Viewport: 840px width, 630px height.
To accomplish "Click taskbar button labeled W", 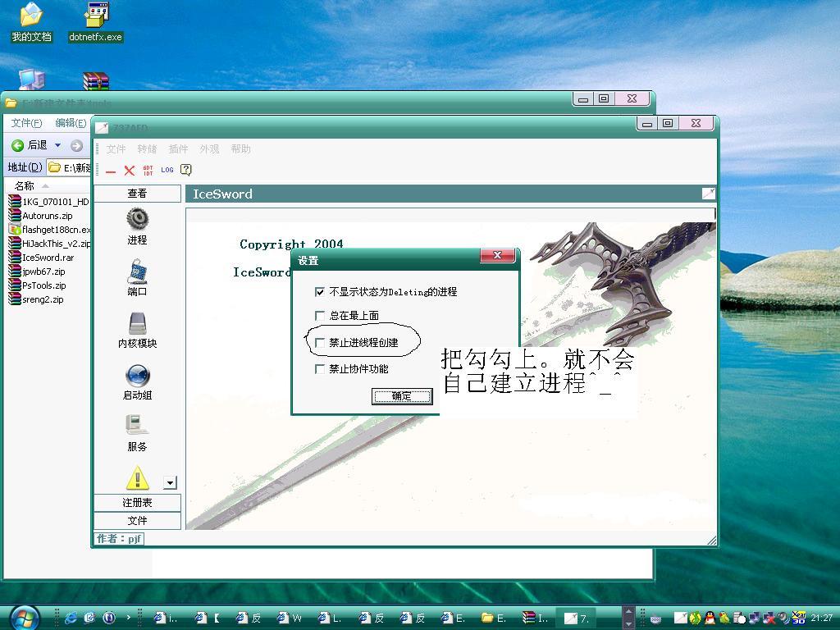I will (x=290, y=619).
